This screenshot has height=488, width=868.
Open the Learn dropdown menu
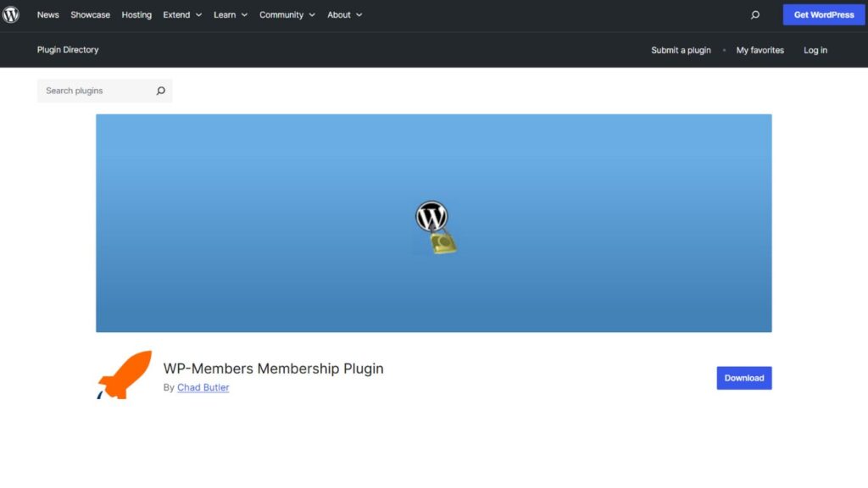pos(230,14)
